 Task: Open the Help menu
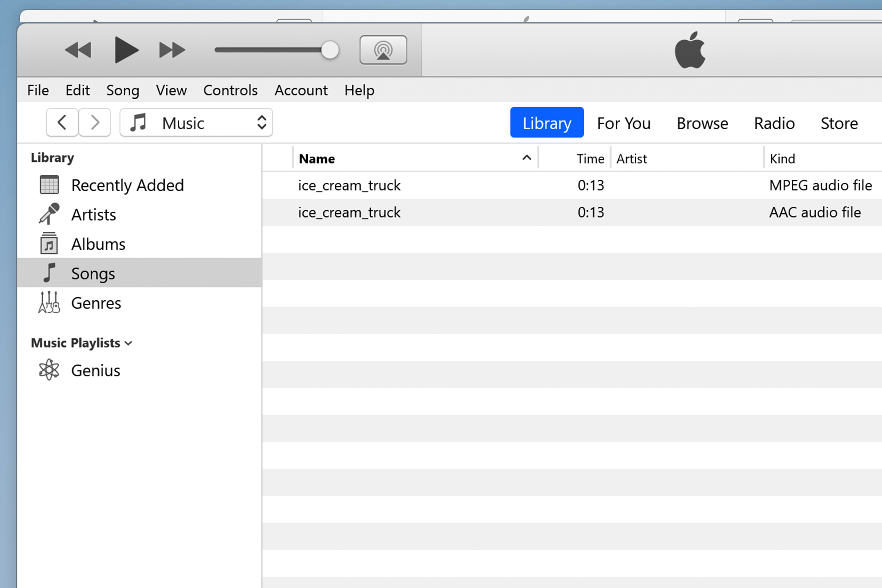(x=360, y=90)
